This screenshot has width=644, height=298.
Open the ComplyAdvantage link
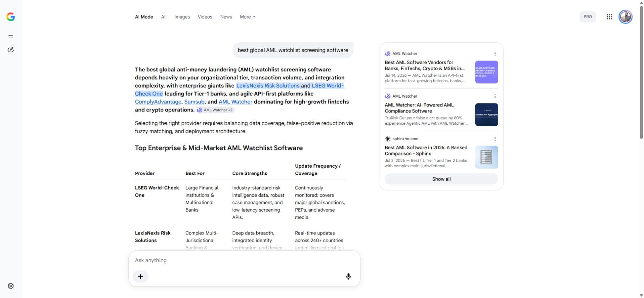[158, 102]
